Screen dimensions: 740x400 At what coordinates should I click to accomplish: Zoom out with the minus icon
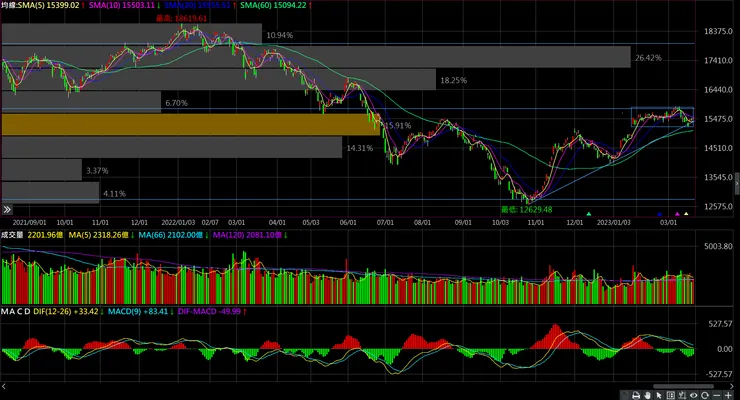717,395
